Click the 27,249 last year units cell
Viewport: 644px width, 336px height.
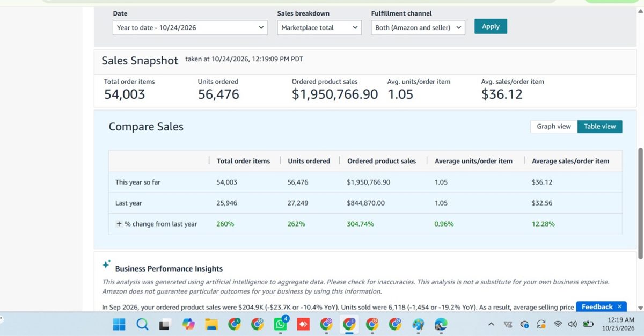(x=298, y=203)
